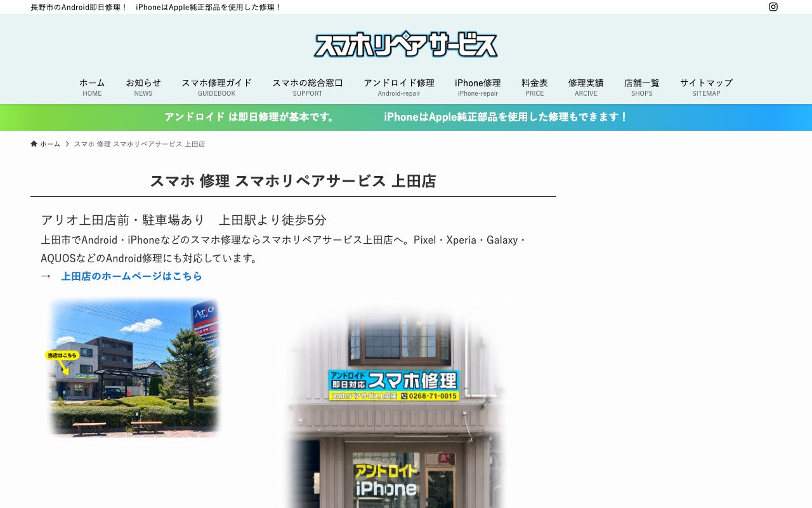
Task: Go to スマホ修理ガイド GUIDEBOOK menu
Action: click(216, 87)
